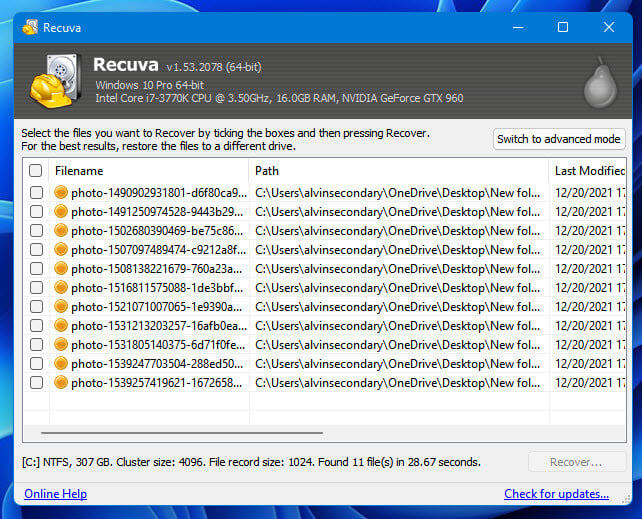
Task: Tick checkbox for photo-1539247703504-288ed50
Action: [36, 363]
